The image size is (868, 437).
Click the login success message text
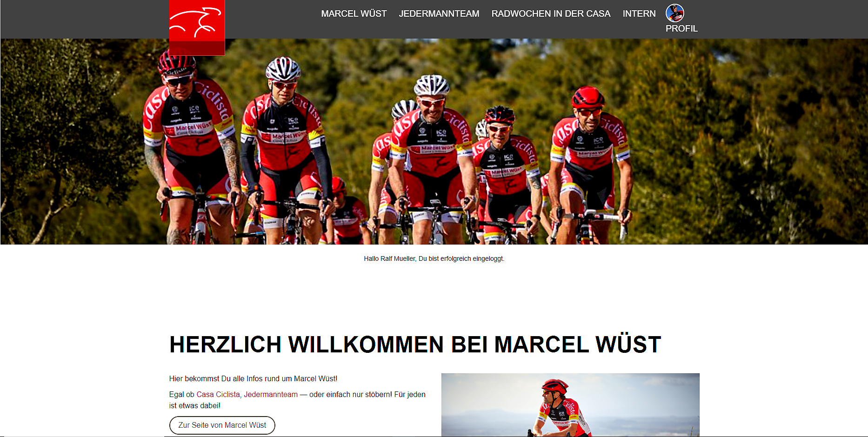coord(434,258)
